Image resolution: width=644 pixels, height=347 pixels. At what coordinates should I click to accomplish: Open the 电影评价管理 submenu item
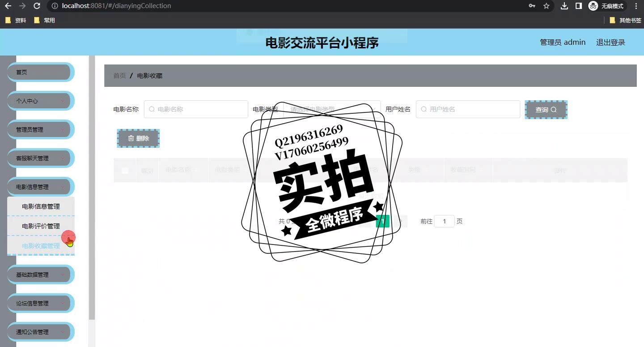41,226
